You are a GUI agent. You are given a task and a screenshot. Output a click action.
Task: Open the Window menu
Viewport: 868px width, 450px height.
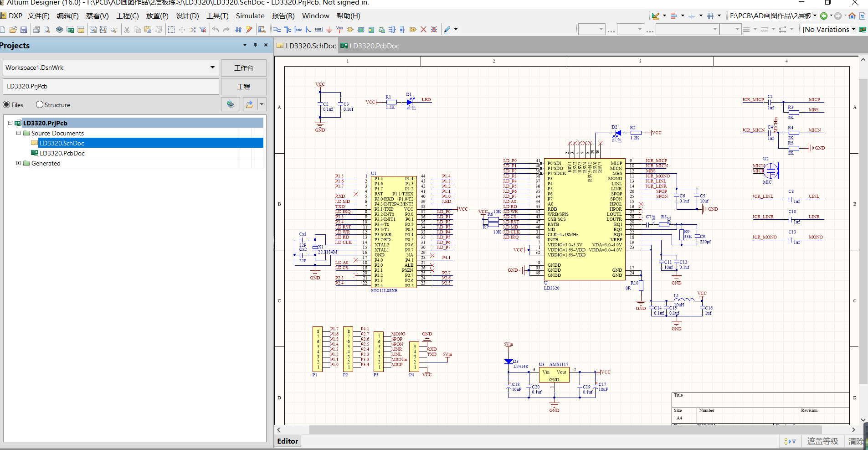tap(315, 16)
